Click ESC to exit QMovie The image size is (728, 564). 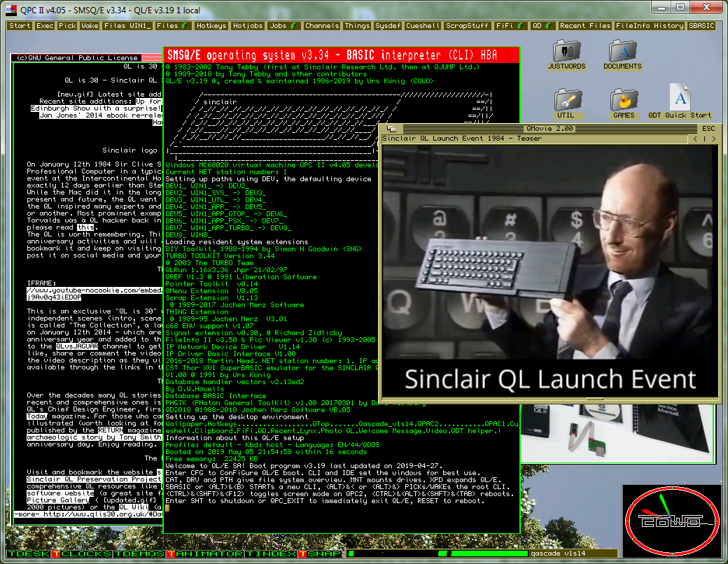point(708,129)
